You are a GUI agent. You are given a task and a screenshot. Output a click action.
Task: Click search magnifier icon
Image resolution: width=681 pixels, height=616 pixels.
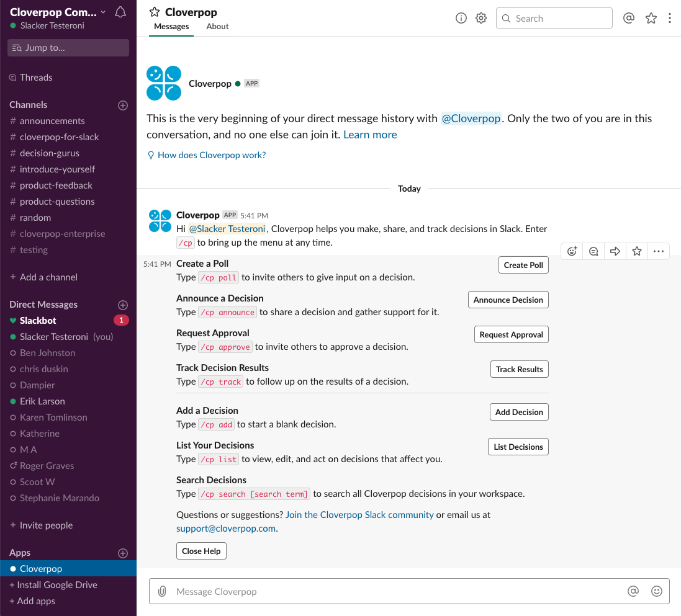(x=506, y=18)
